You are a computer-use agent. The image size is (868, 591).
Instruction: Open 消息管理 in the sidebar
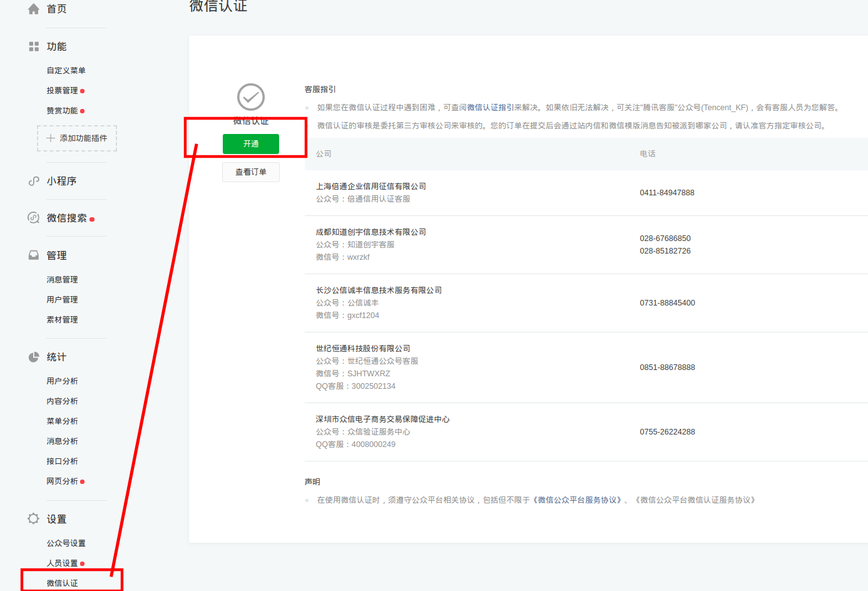pos(62,280)
